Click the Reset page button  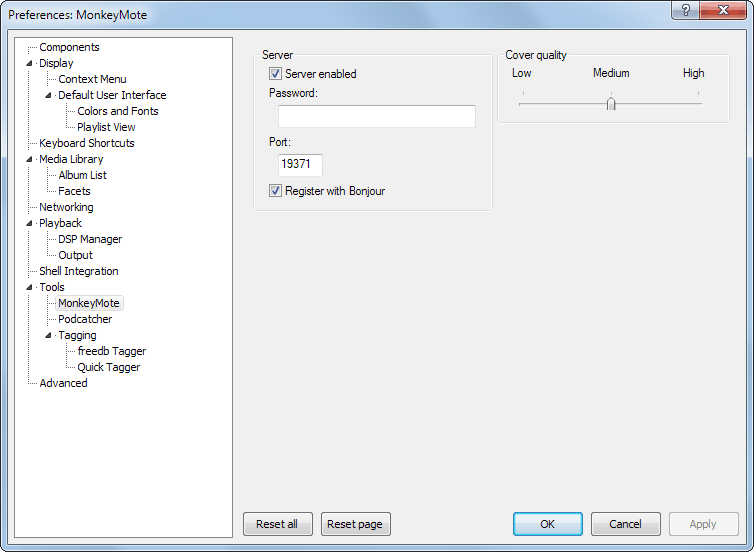[x=355, y=524]
